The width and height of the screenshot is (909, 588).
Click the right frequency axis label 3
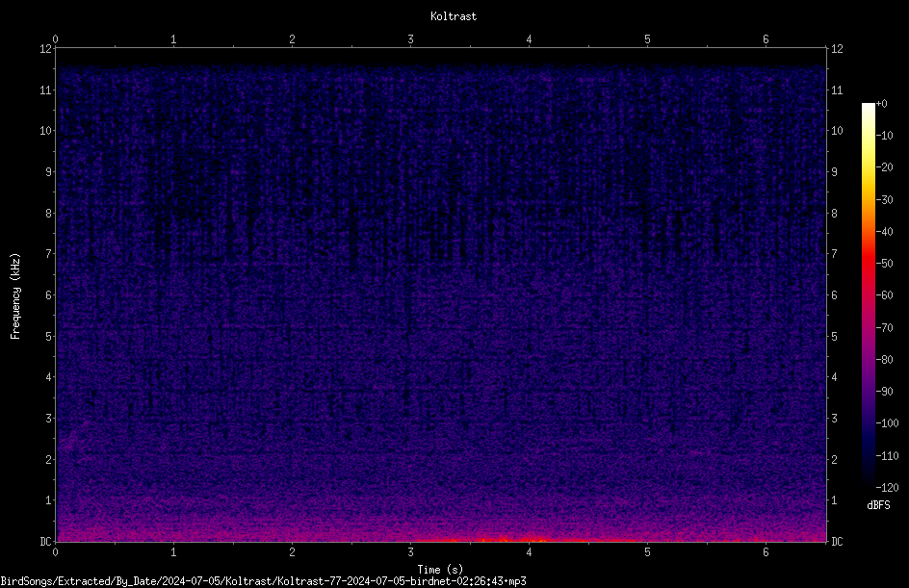point(835,419)
